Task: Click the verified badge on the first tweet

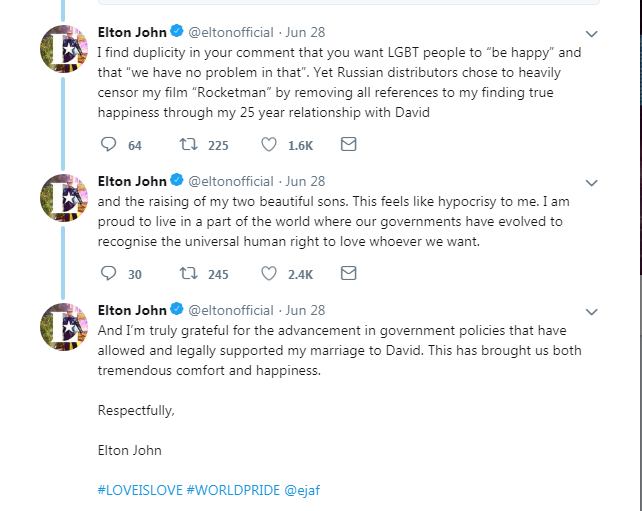Action: (x=177, y=31)
